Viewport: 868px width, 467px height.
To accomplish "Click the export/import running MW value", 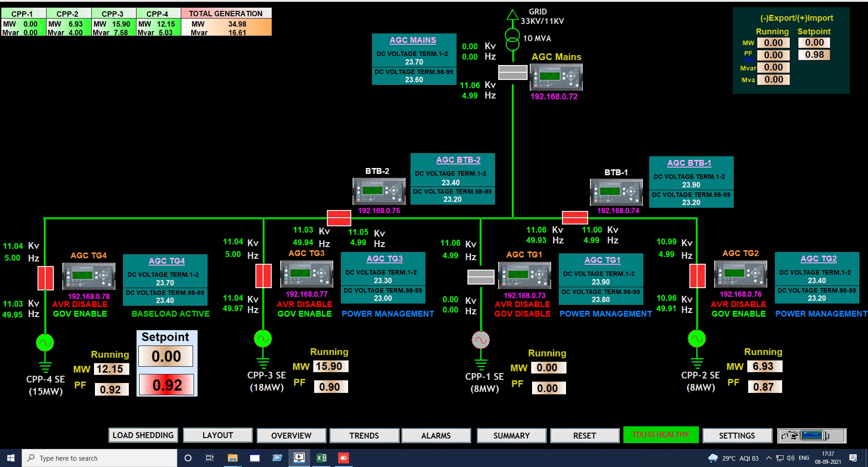I will (774, 43).
